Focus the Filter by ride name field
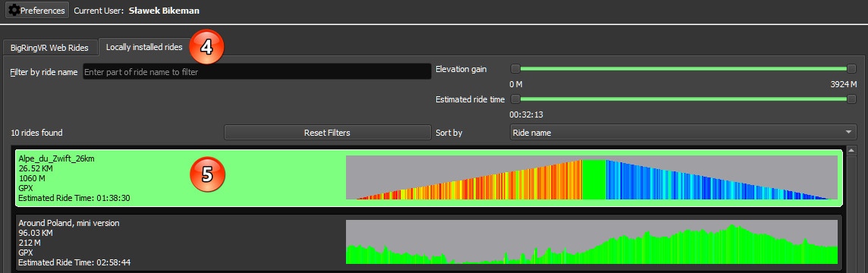 257,72
